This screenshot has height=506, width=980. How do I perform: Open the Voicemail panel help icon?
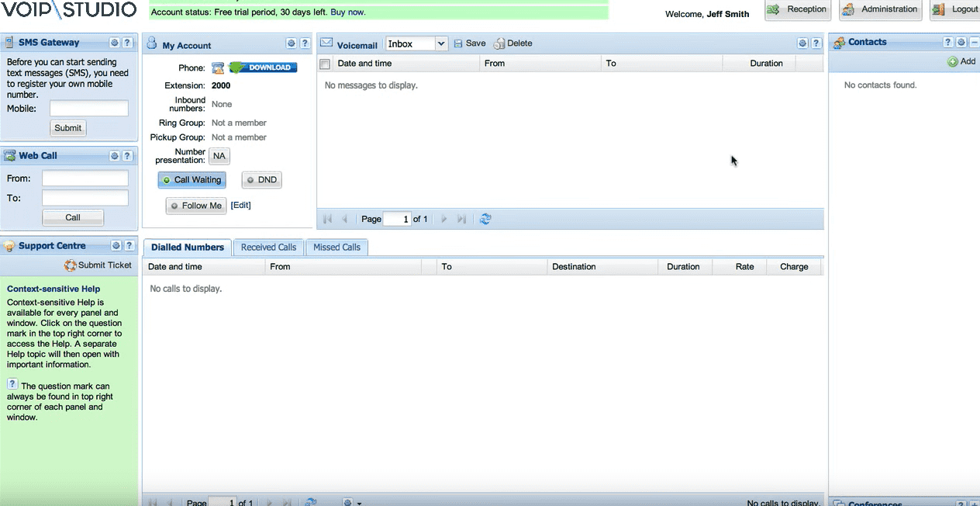816,43
